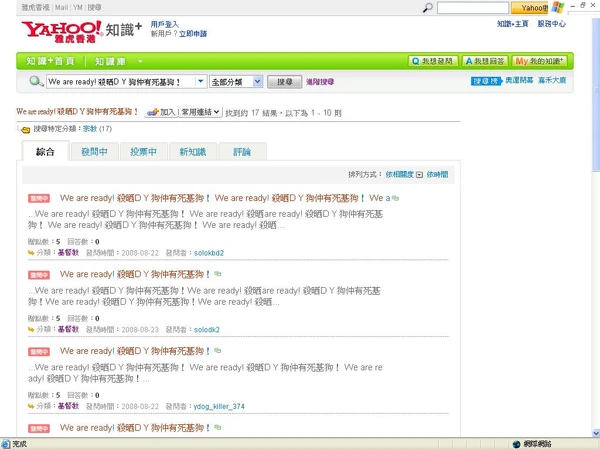600x450 pixels.
Task: Click the new-window icon after the ydog_killer_374 result title
Action: [x=218, y=351]
